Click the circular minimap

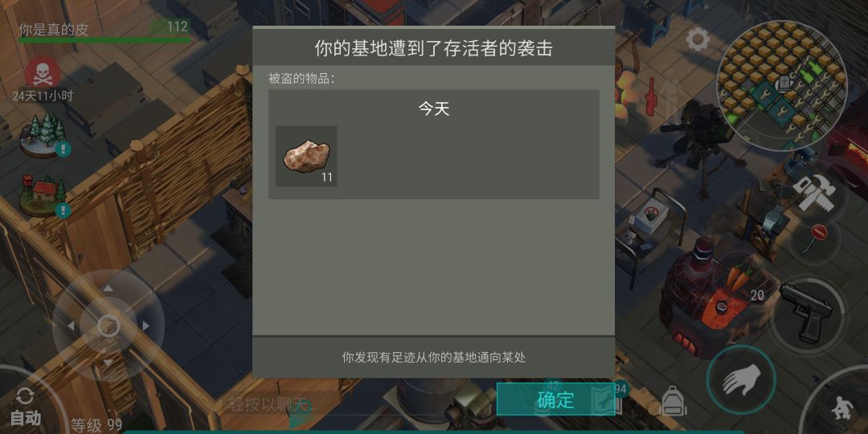[x=782, y=86]
